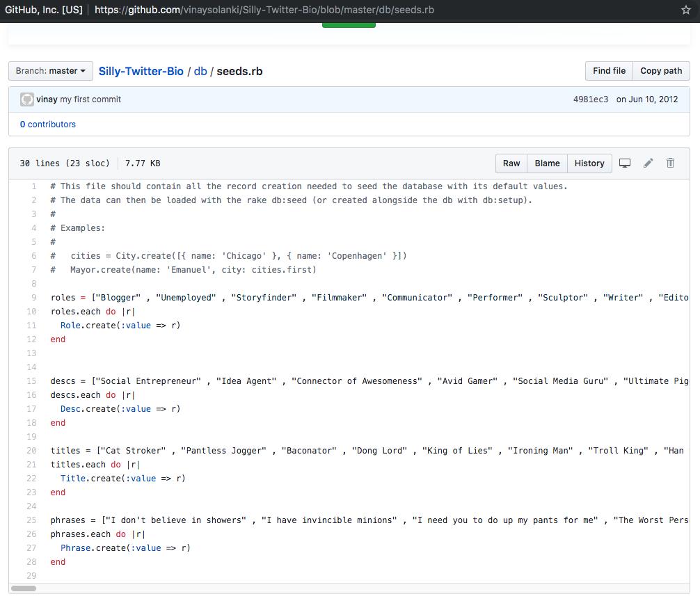Open the vinay author link
700x601 pixels.
(x=47, y=99)
